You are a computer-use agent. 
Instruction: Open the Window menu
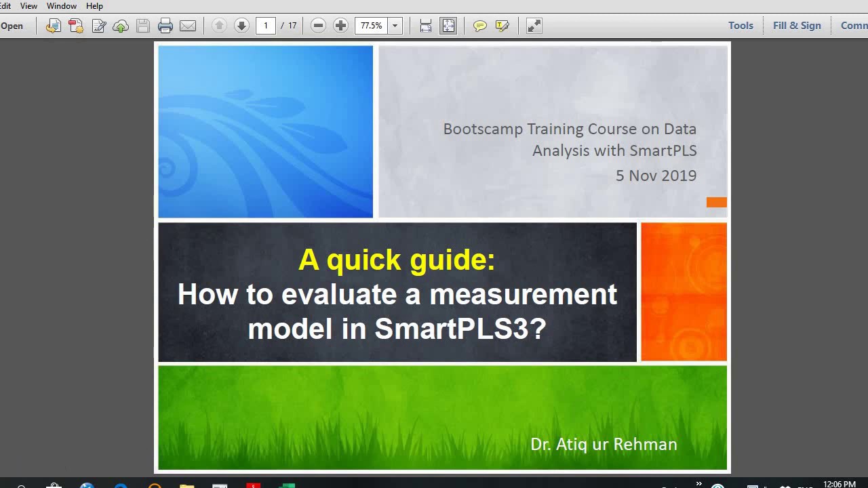pos(61,5)
